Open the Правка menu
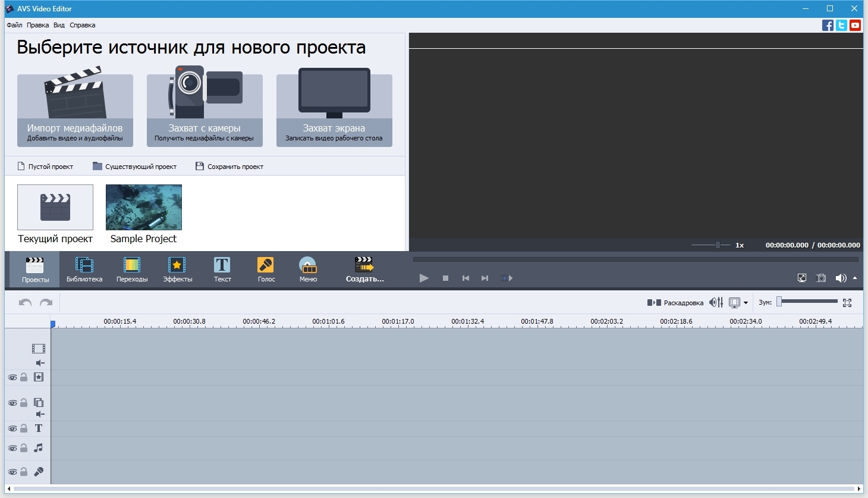The width and height of the screenshot is (868, 498). click(x=37, y=25)
